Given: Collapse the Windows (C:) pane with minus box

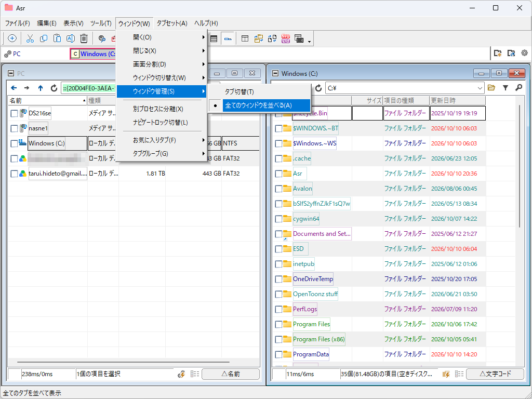Looking at the screenshot, I should point(275,73).
